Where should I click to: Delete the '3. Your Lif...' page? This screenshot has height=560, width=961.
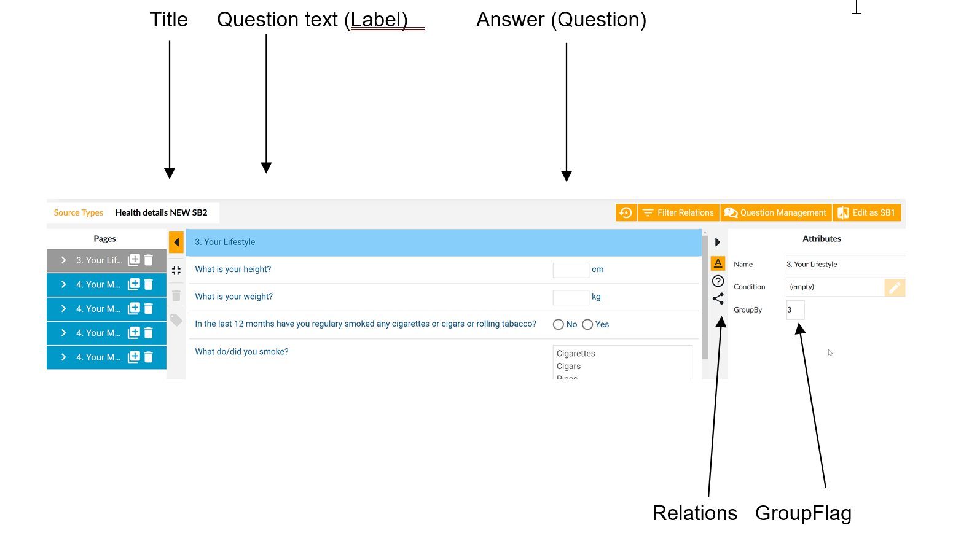point(149,260)
